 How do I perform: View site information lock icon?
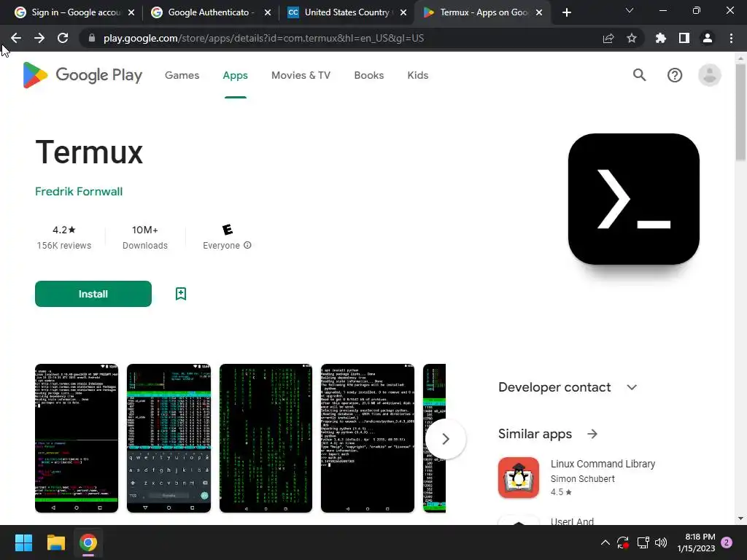pyautogui.click(x=92, y=38)
